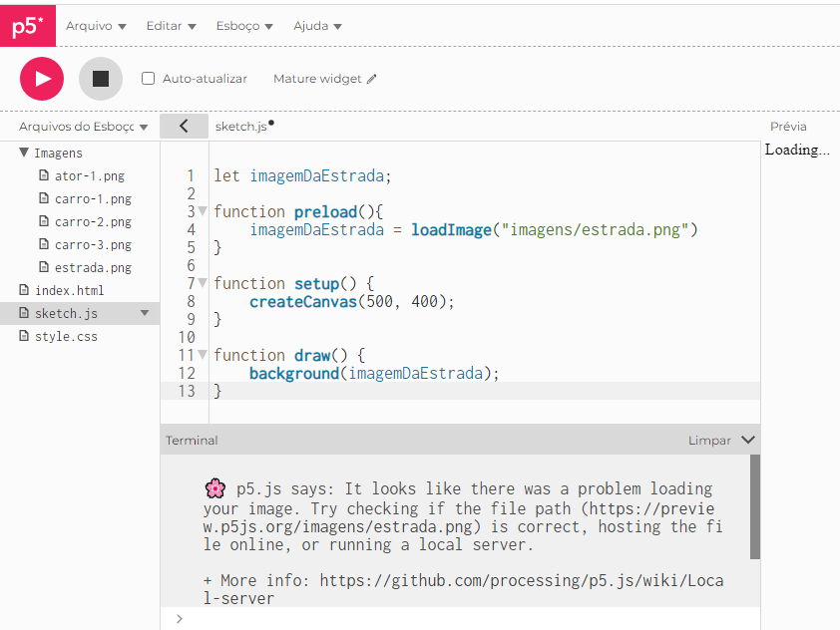Open carro-2.png file
Viewport: 840px width, 630px height.
93,221
